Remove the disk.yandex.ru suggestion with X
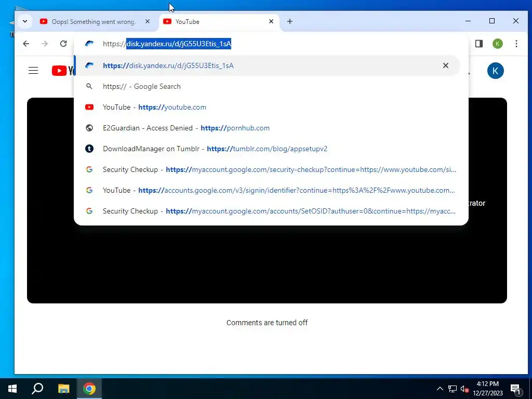The width and height of the screenshot is (532, 399). [x=446, y=65]
